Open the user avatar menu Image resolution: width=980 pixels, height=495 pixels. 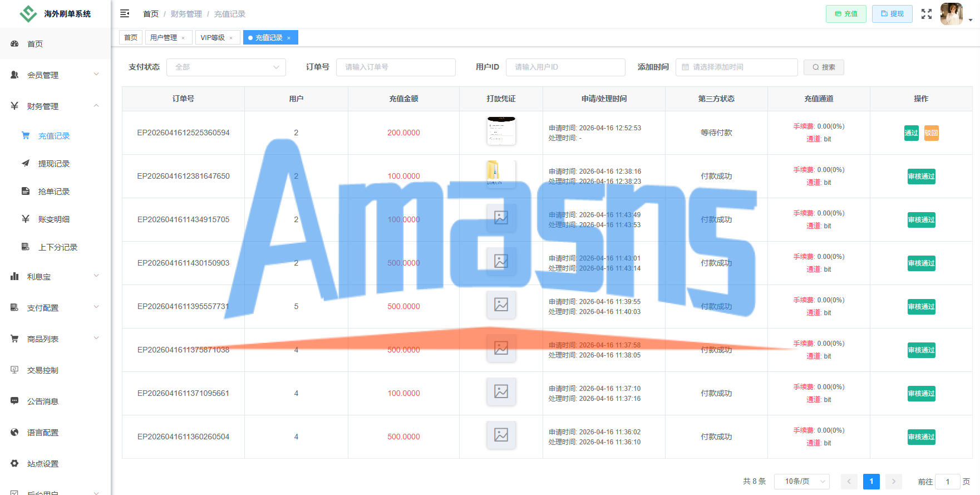point(952,14)
